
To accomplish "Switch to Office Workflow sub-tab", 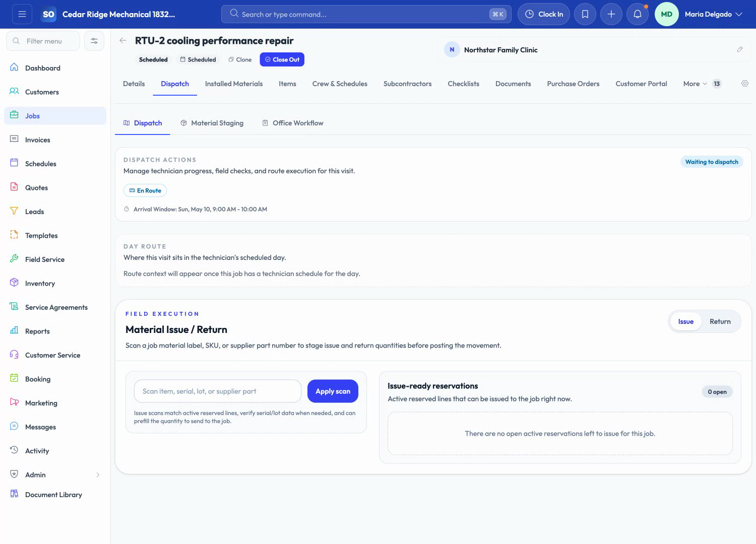I will (293, 123).
